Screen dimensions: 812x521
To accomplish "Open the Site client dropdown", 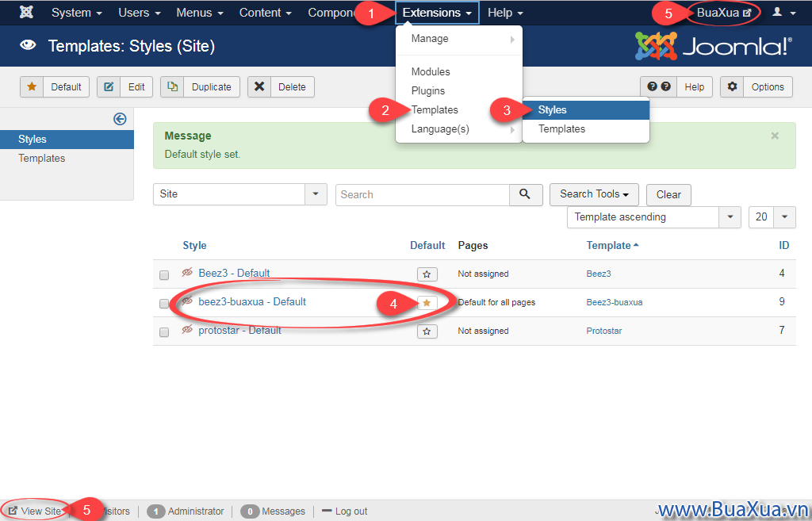I will [239, 194].
